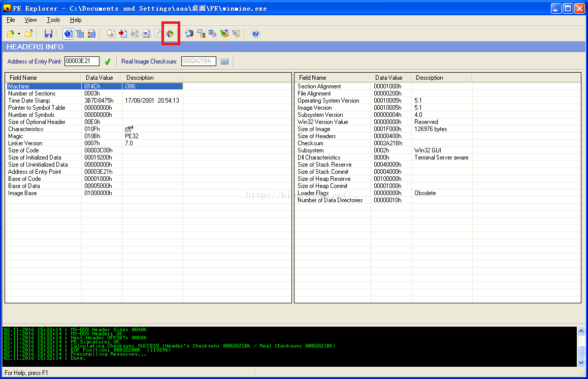Open the File menu
This screenshot has height=379, width=588.
11,20
